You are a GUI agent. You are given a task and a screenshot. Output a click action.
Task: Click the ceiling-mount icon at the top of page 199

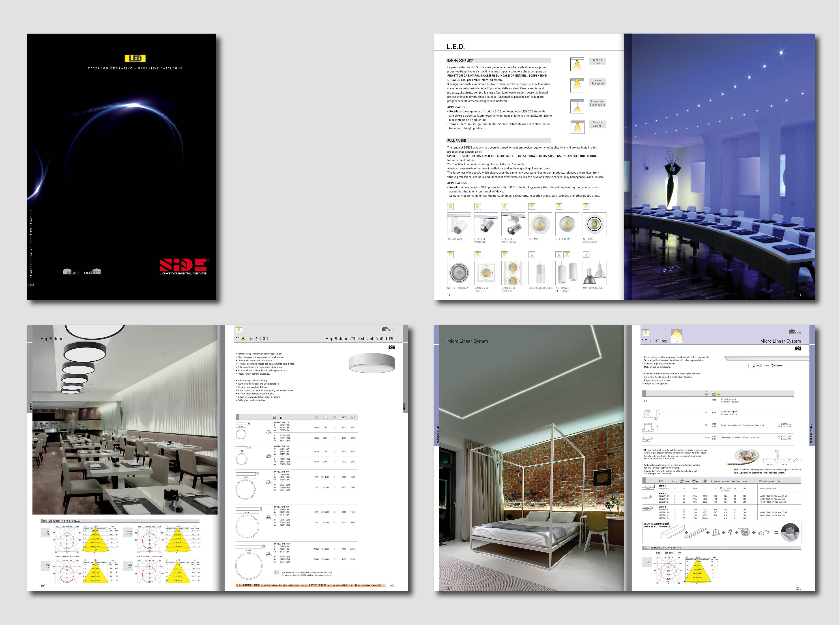point(239,330)
